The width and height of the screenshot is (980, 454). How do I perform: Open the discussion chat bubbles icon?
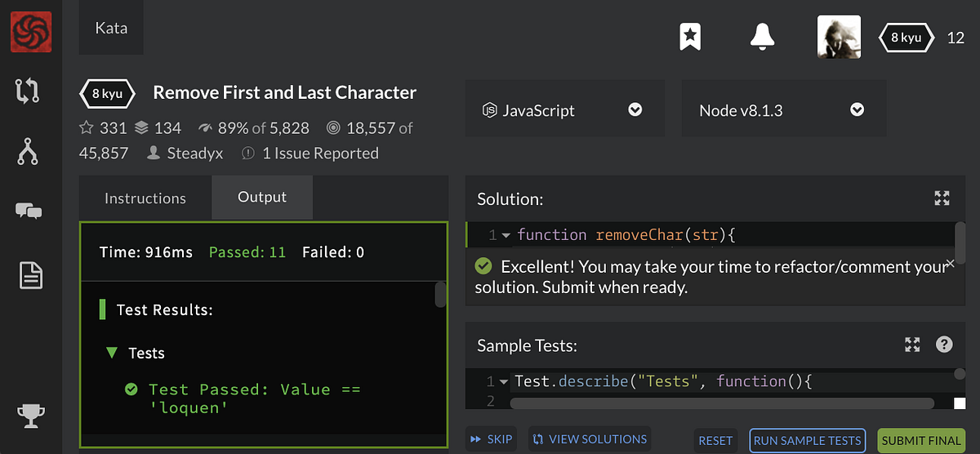[29, 211]
